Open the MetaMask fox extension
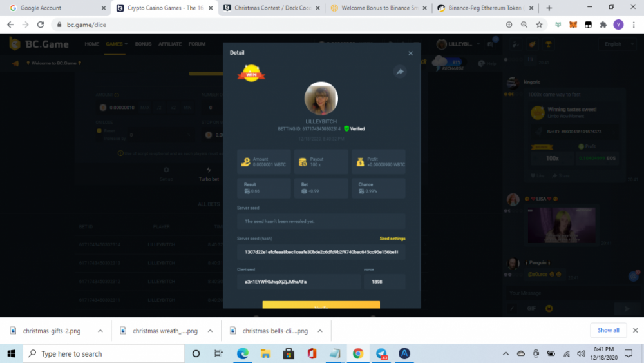This screenshot has width=644, height=363. pyautogui.click(x=573, y=25)
